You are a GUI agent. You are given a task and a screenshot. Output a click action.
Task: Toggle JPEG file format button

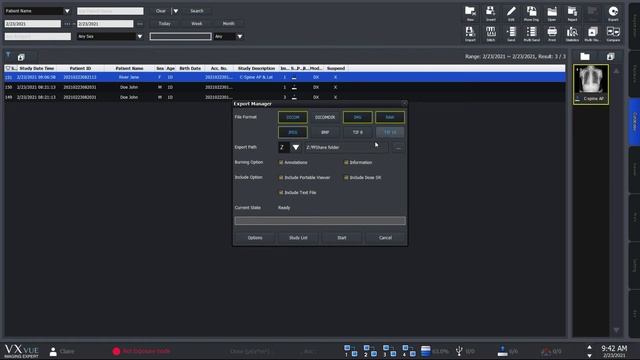point(293,132)
